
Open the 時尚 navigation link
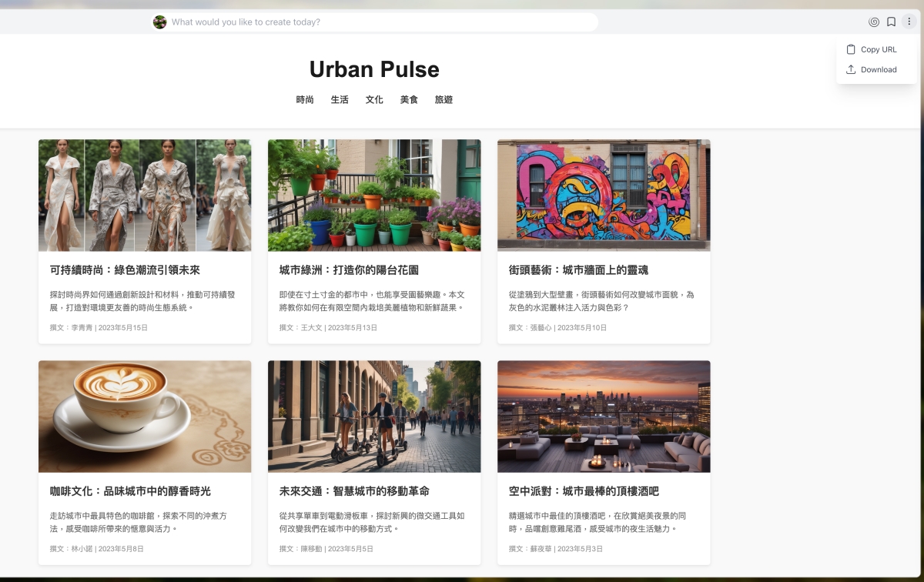[x=305, y=100]
